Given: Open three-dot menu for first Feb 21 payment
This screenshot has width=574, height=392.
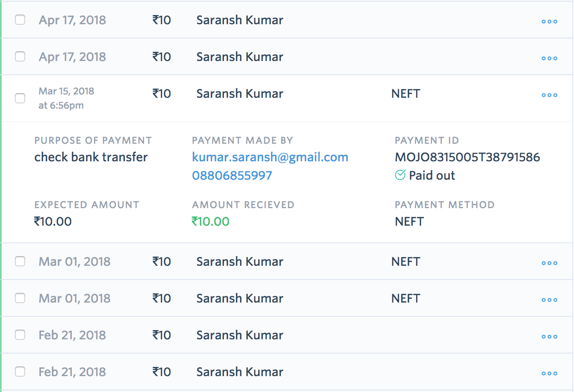Looking at the screenshot, I should click(549, 336).
